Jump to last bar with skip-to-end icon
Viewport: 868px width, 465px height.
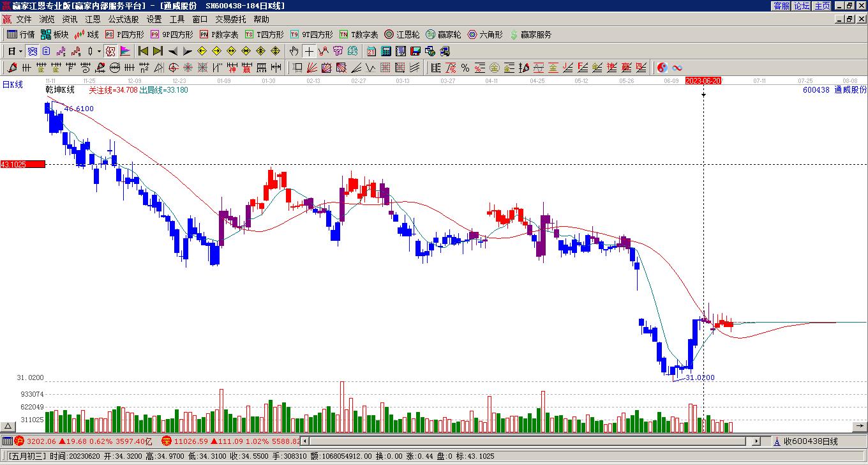pos(158,51)
